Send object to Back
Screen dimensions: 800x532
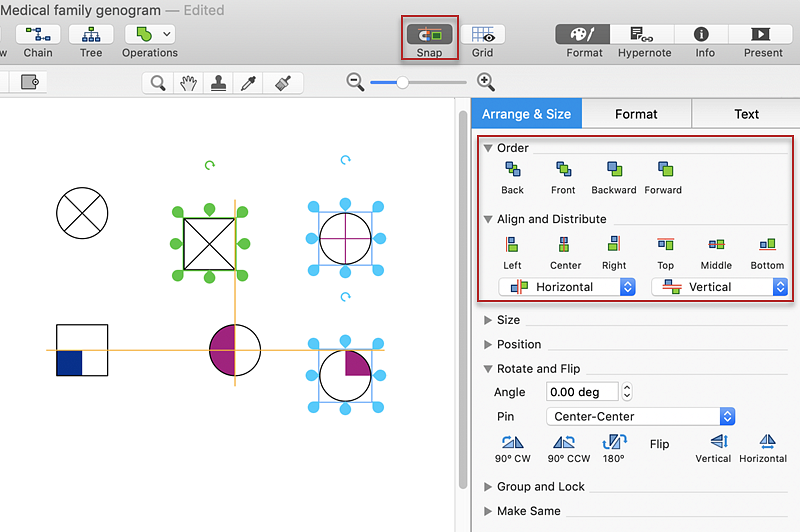[x=512, y=178]
